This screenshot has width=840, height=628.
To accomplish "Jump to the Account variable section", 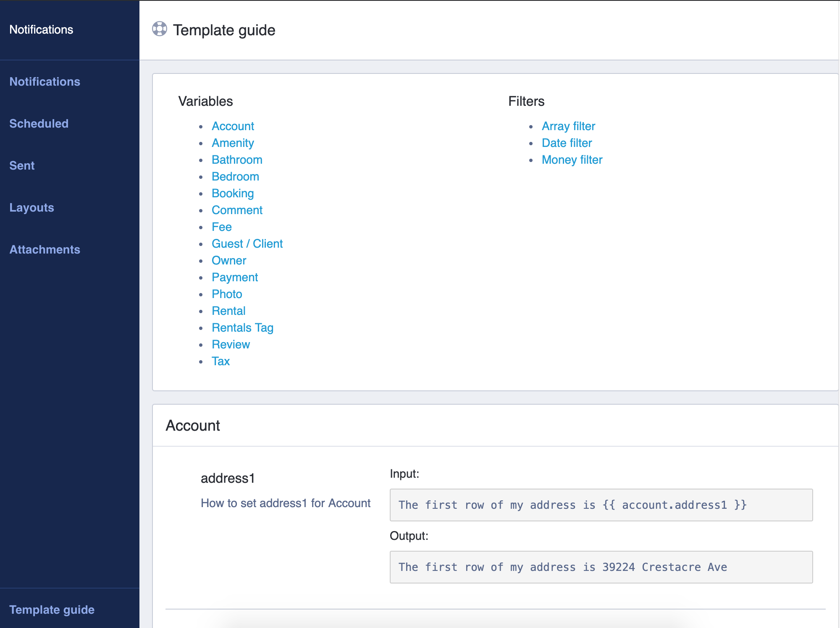I will [233, 126].
